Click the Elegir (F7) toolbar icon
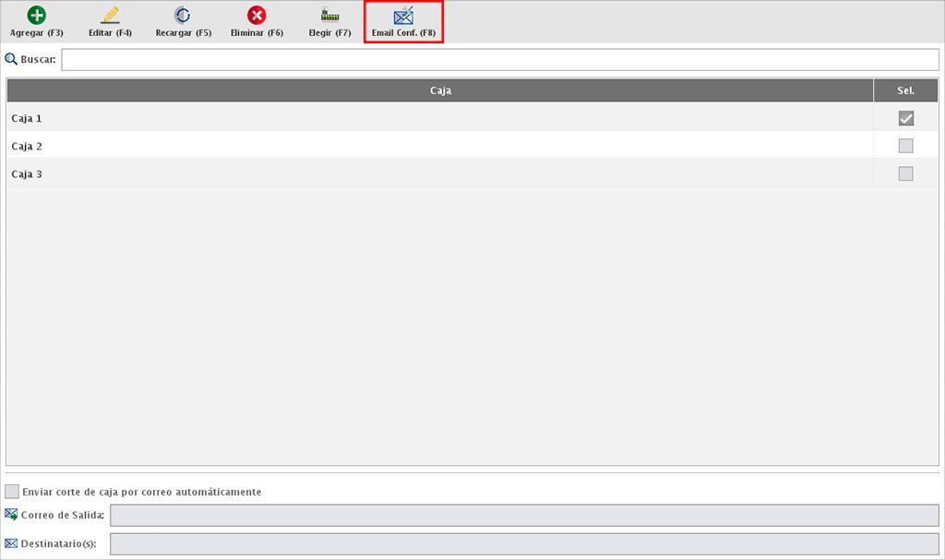945x560 pixels. point(329,16)
